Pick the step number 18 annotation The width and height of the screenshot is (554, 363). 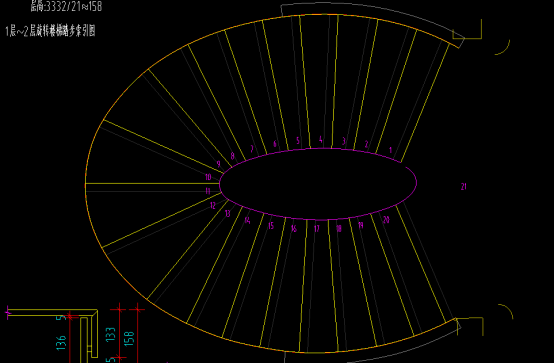pos(339,228)
